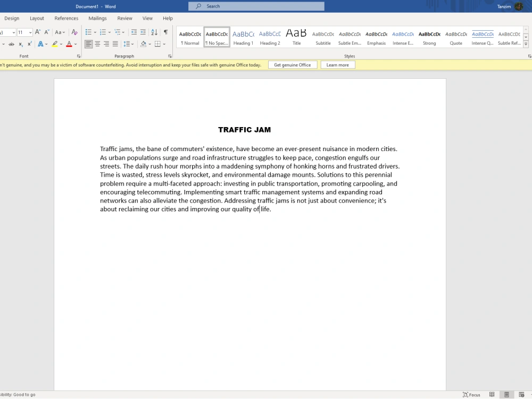Shrink font size with decrease icon
The image size is (532, 399).
46,32
